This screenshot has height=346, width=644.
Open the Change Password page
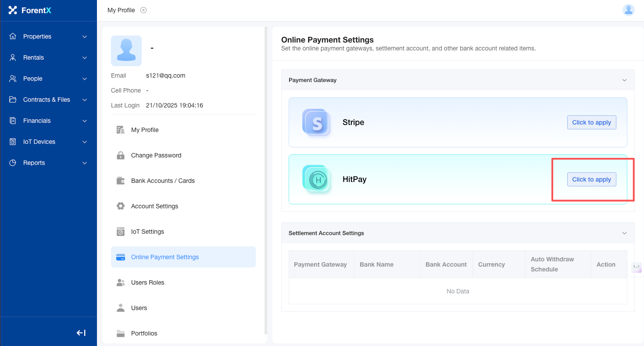point(156,155)
